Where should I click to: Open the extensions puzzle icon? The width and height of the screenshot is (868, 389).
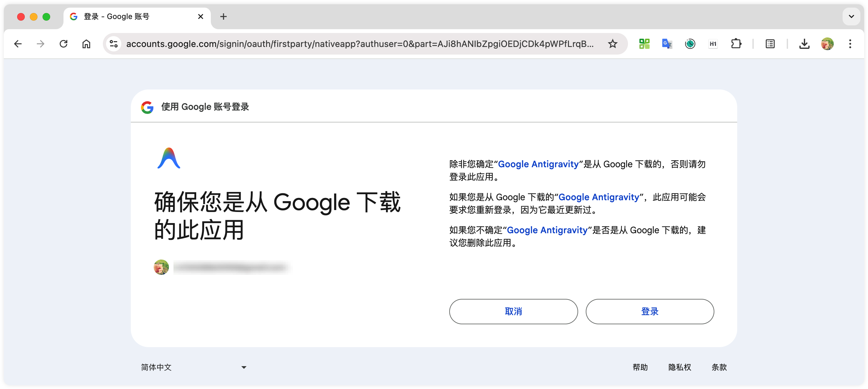(x=736, y=44)
